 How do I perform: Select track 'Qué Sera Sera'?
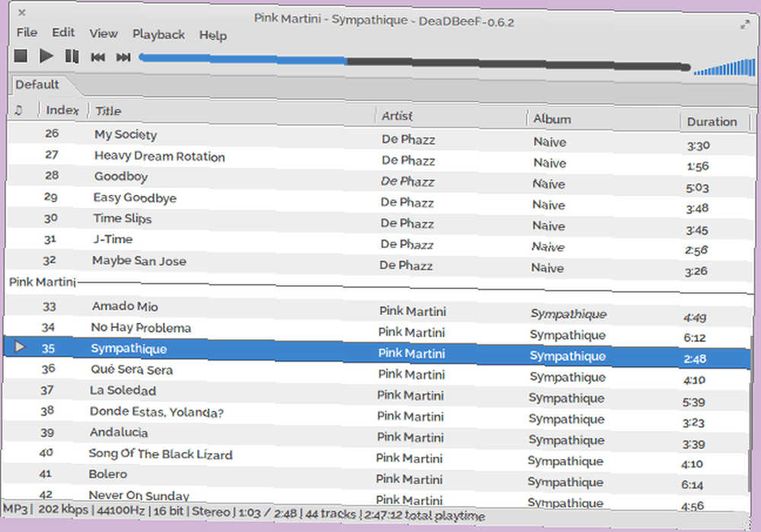coord(132,370)
